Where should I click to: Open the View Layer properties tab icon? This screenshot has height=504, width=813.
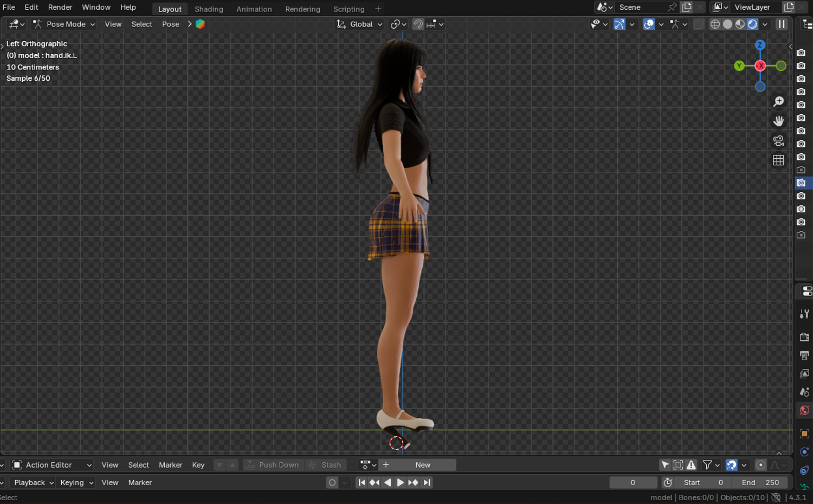click(x=804, y=374)
